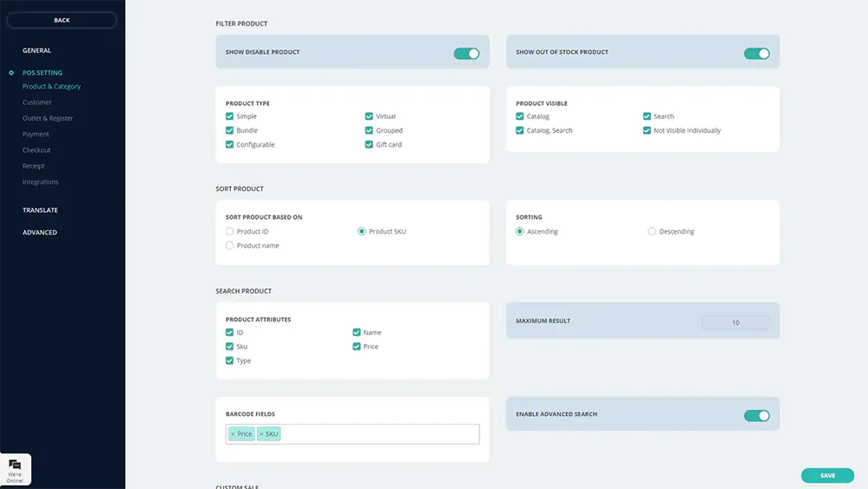Expand the Translate section in sidebar
This screenshot has width=868, height=489.
click(x=40, y=210)
